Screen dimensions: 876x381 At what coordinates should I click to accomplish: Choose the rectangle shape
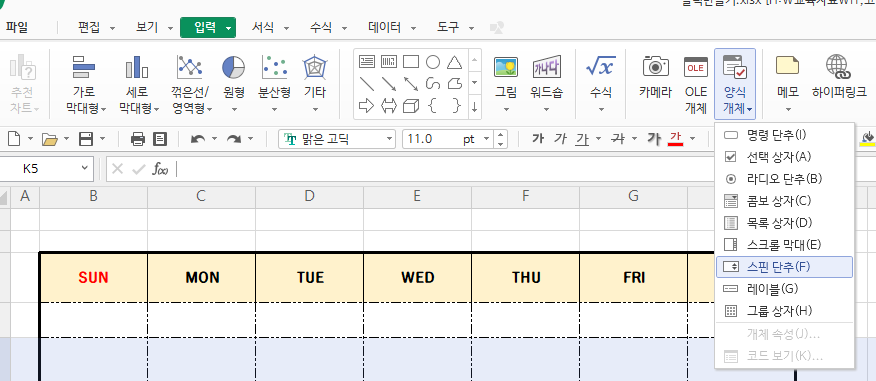(411, 61)
